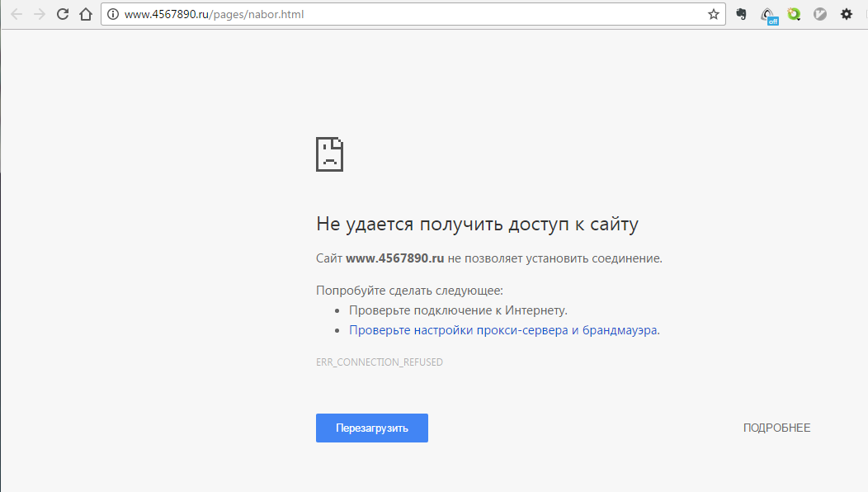Viewport: 868px width, 492px height.
Task: Click the bold www.4567890.ru site name
Action: pyautogui.click(x=394, y=258)
